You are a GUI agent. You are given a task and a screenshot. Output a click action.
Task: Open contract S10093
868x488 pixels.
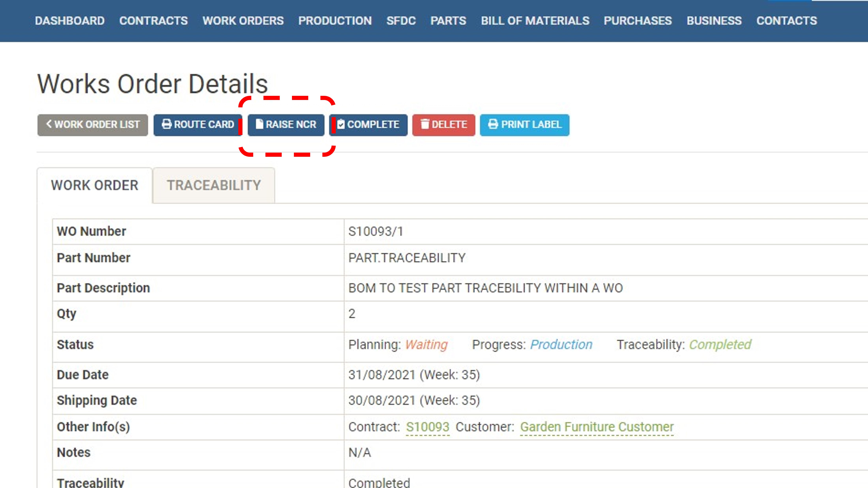point(427,427)
